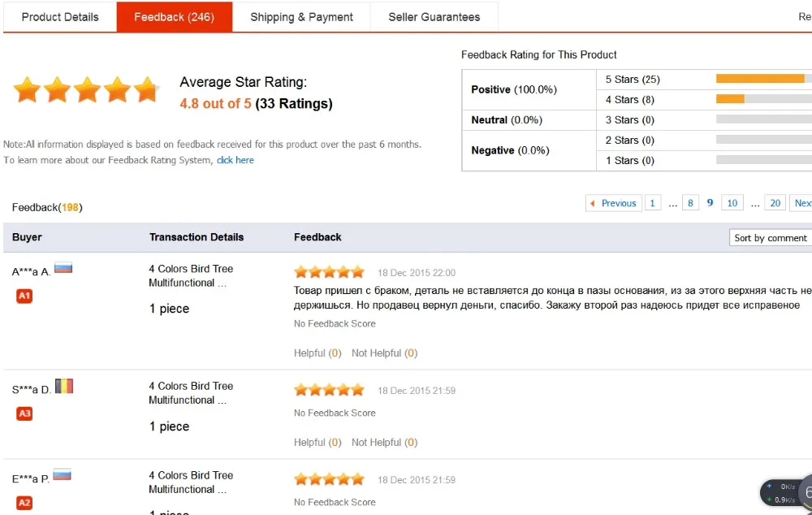
Task: Click the red A2 buyer level badge
Action: point(24,503)
